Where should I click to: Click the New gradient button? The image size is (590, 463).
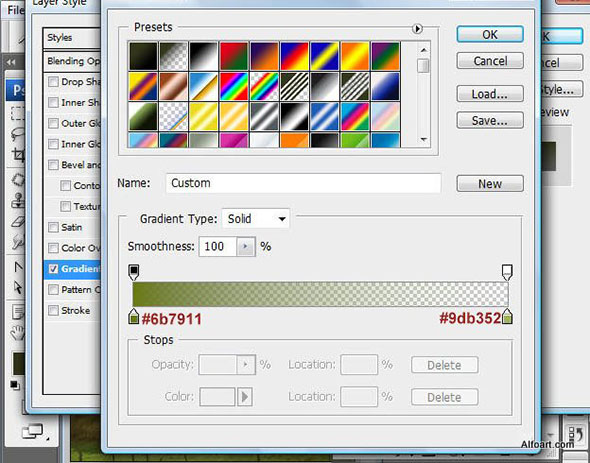click(x=490, y=184)
